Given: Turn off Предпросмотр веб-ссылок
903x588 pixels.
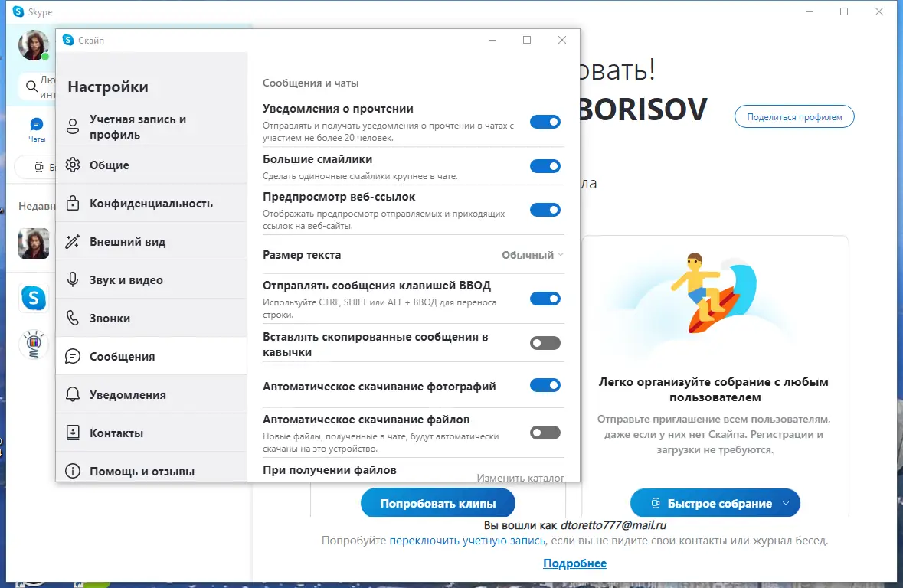Looking at the screenshot, I should coord(545,210).
